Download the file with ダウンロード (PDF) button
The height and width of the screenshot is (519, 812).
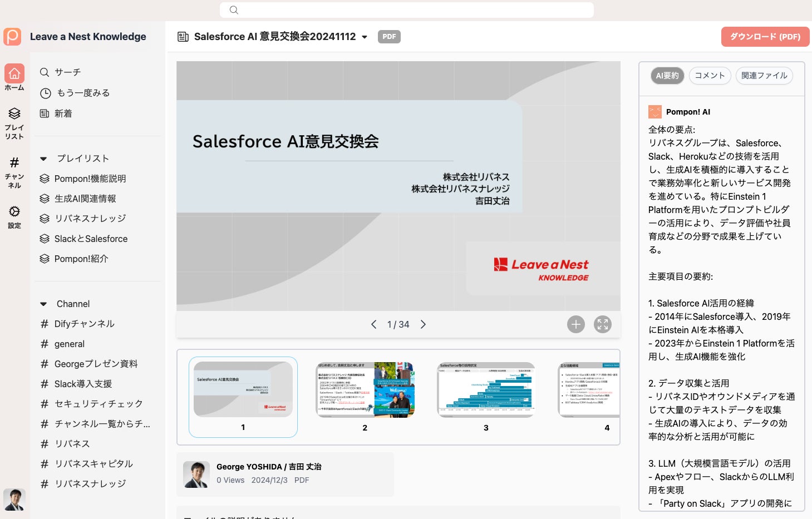(765, 37)
